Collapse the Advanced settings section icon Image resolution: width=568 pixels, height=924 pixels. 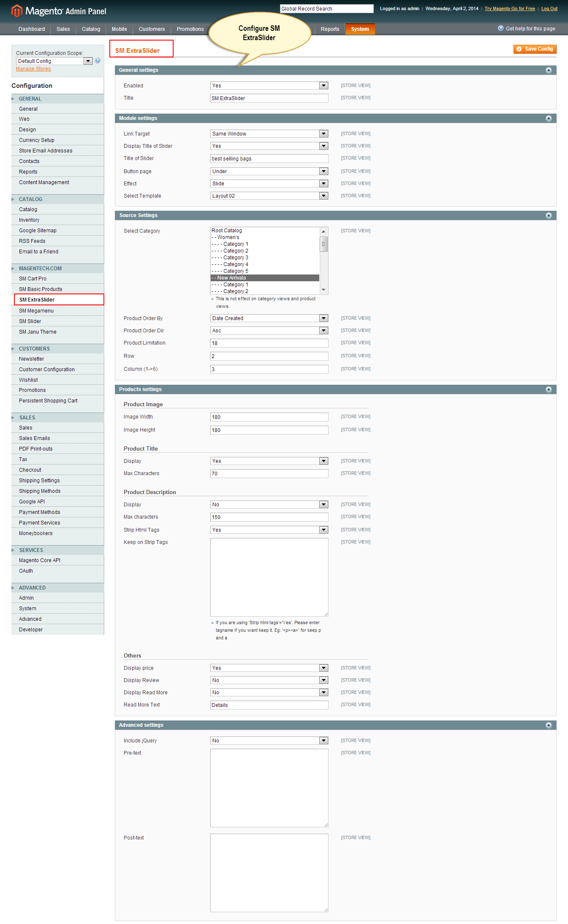click(549, 725)
